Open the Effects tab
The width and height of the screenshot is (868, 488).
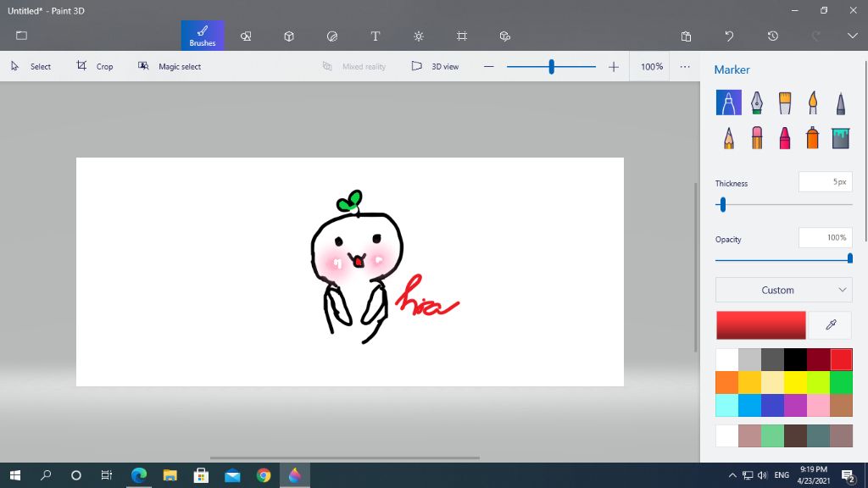419,36
